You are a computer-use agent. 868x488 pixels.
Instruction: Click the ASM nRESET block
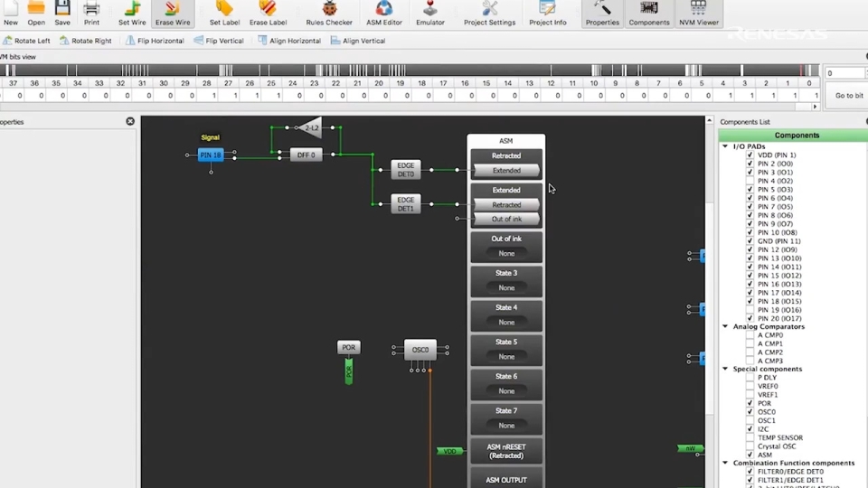[506, 452]
